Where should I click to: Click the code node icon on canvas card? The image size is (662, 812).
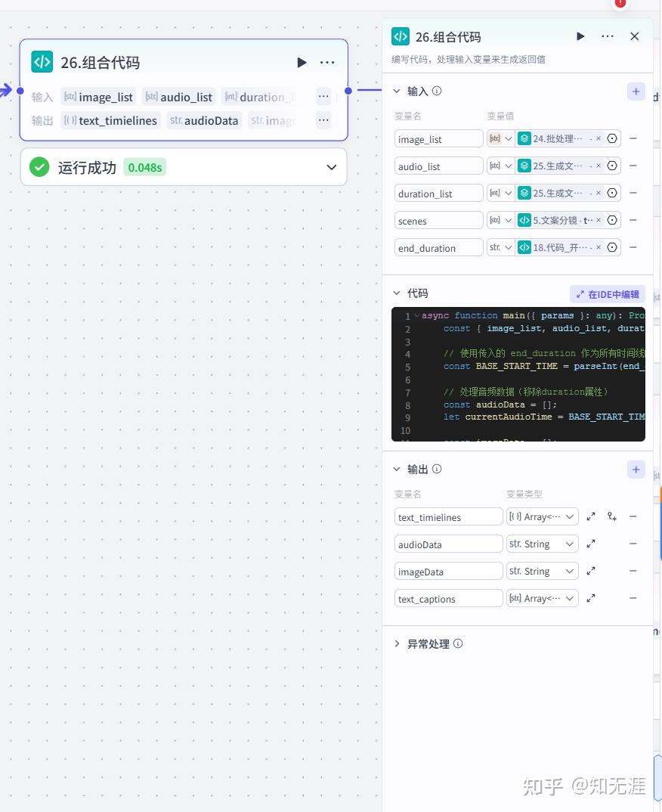coord(42,62)
